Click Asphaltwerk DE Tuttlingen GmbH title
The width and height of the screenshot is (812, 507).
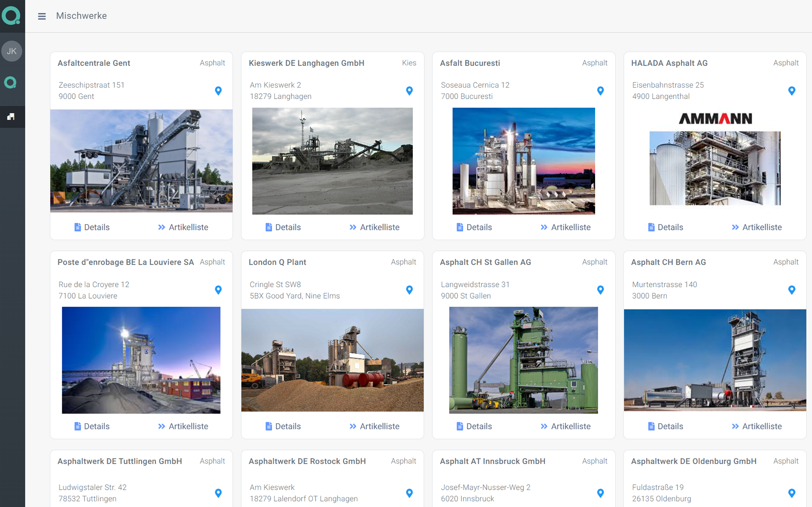pyautogui.click(x=120, y=461)
